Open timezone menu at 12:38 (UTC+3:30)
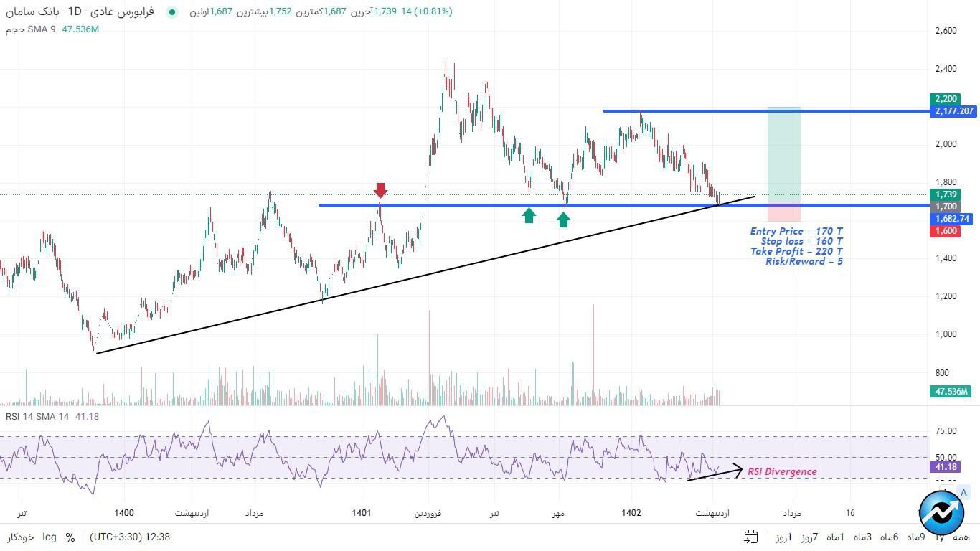This screenshot has height=551, width=980. [x=130, y=537]
